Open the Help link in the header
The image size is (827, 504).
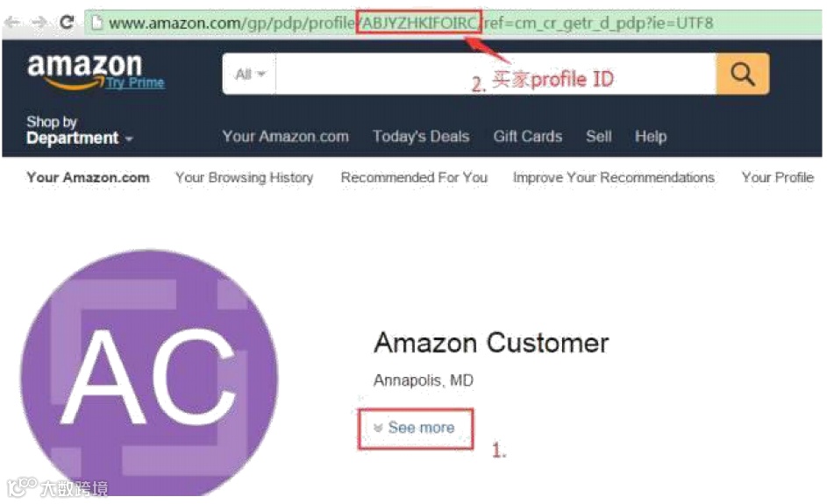pyautogui.click(x=651, y=137)
